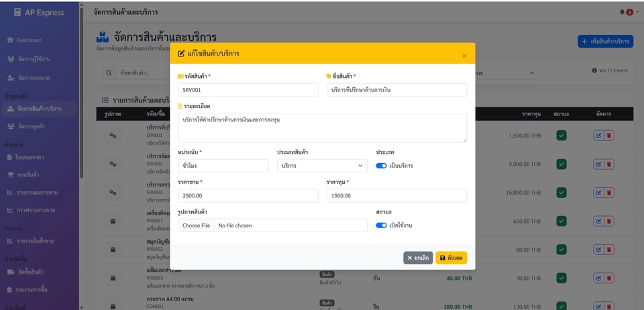
Task: Click the อัปเดต save button
Action: (451, 258)
